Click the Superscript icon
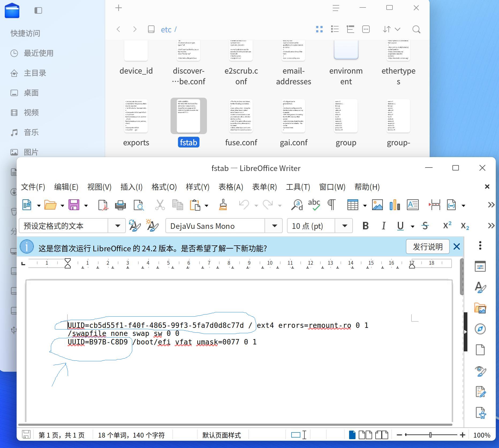The height and width of the screenshot is (448, 499). tap(447, 226)
